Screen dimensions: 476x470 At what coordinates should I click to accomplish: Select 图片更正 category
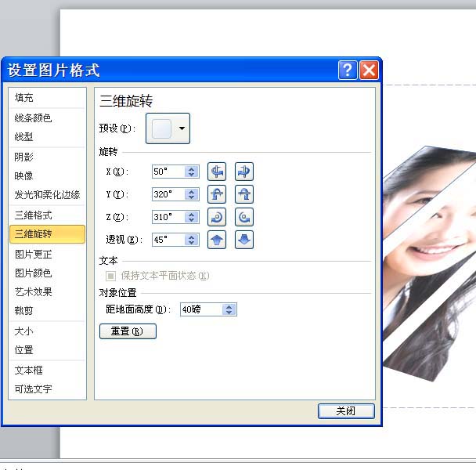[x=47, y=255]
